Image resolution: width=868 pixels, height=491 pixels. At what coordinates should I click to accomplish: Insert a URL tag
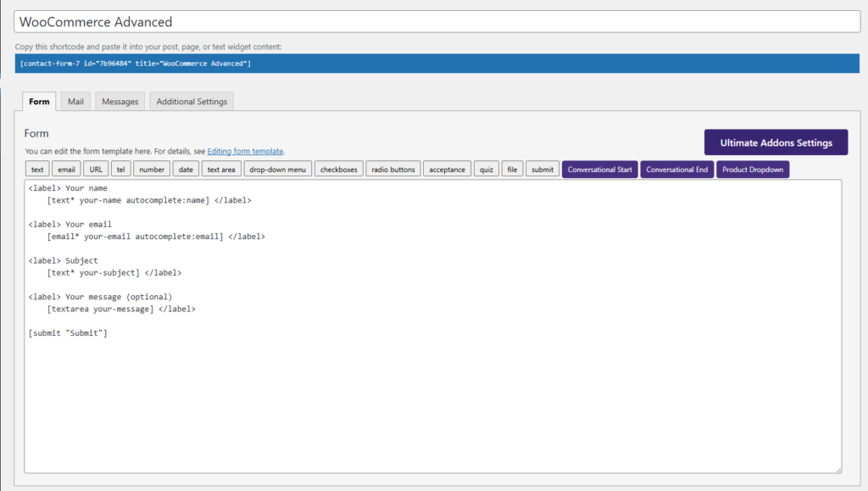96,170
